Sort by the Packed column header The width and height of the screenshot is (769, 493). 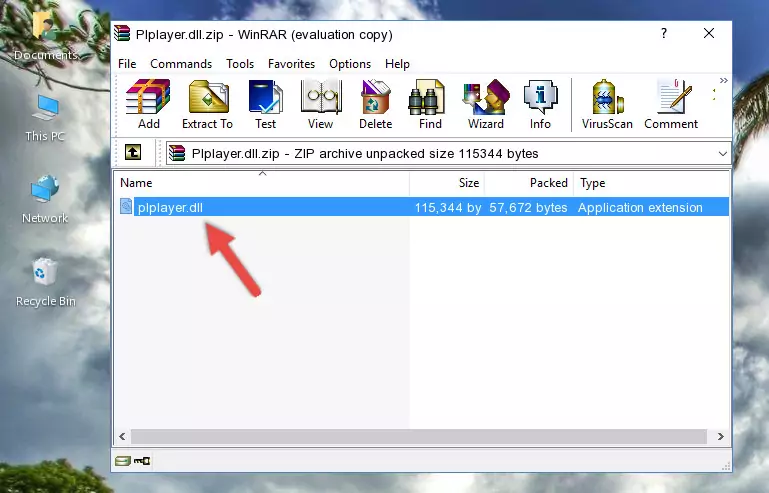[529, 183]
